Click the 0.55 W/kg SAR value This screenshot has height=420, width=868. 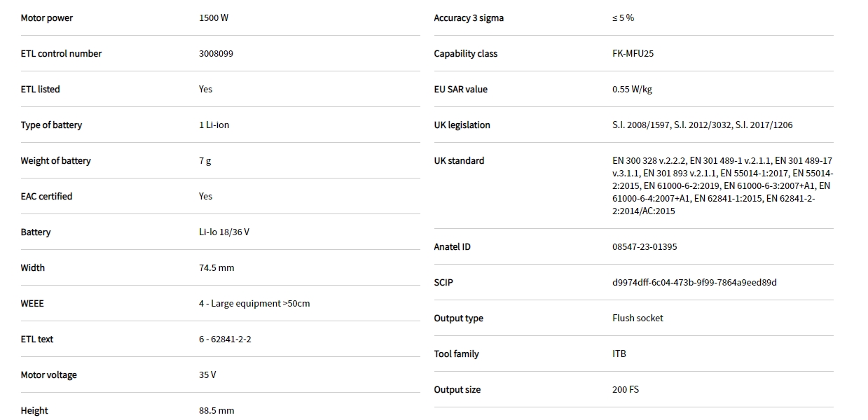tap(632, 90)
